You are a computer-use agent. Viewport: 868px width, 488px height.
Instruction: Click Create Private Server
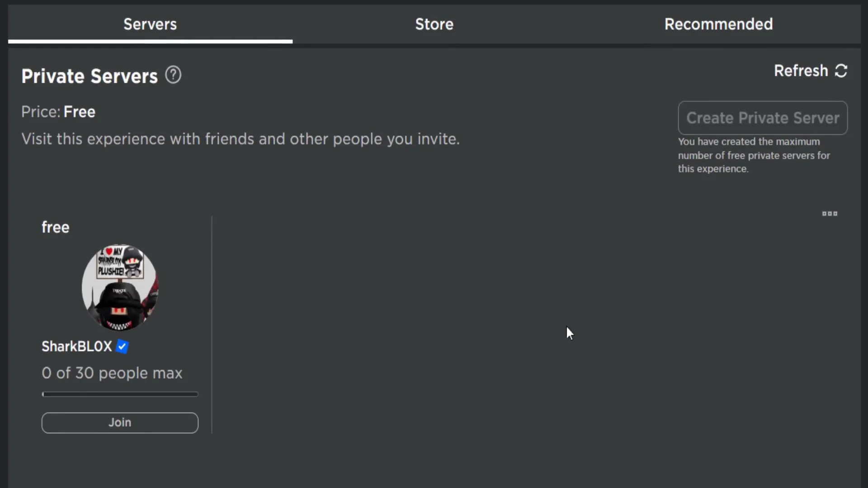point(763,118)
